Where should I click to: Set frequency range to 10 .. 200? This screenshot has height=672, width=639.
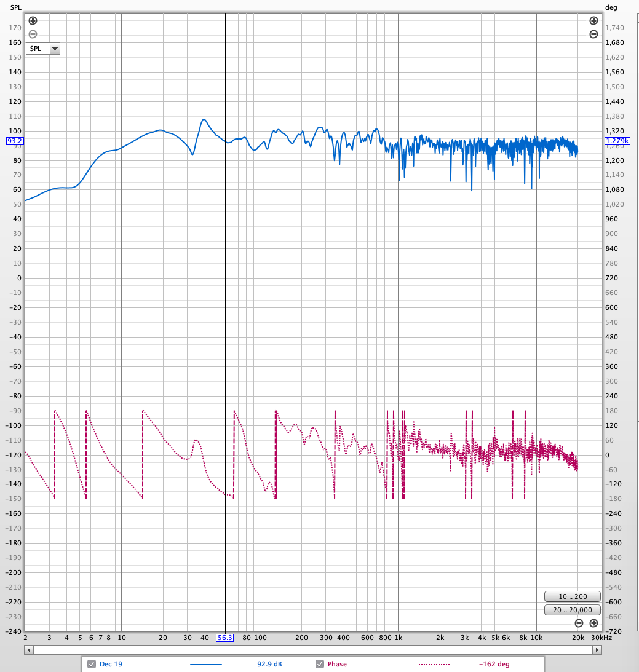pos(573,596)
